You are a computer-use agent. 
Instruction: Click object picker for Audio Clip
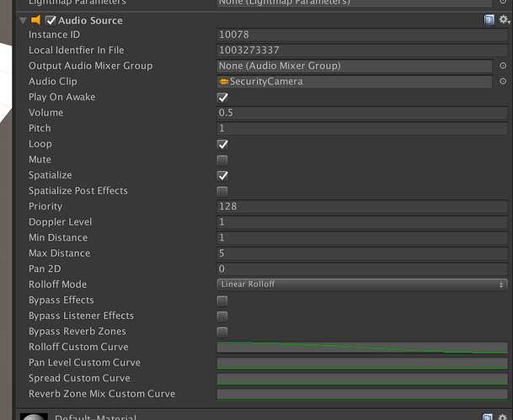[503, 82]
